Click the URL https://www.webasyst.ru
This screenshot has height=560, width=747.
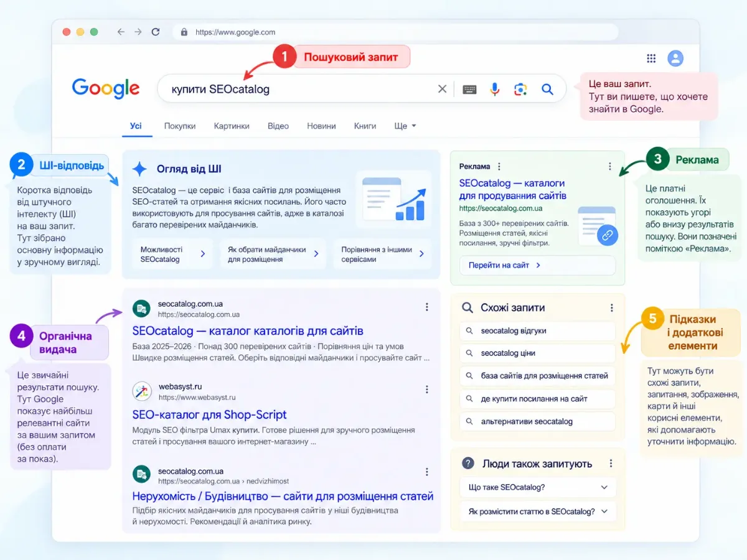tap(197, 397)
